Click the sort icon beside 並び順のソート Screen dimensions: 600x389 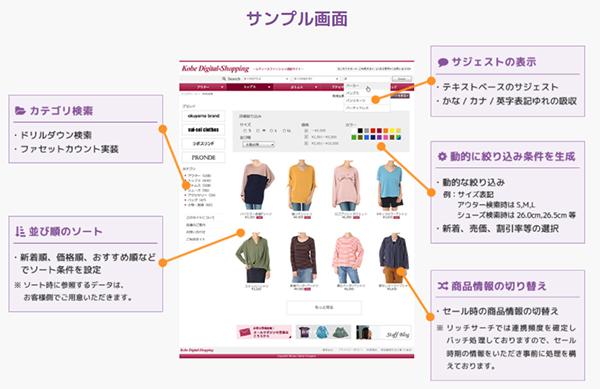pyautogui.click(x=20, y=231)
